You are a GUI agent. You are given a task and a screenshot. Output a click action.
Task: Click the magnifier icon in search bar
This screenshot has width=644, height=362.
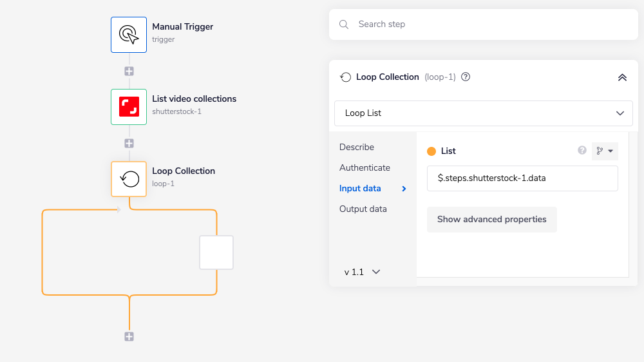pyautogui.click(x=345, y=24)
